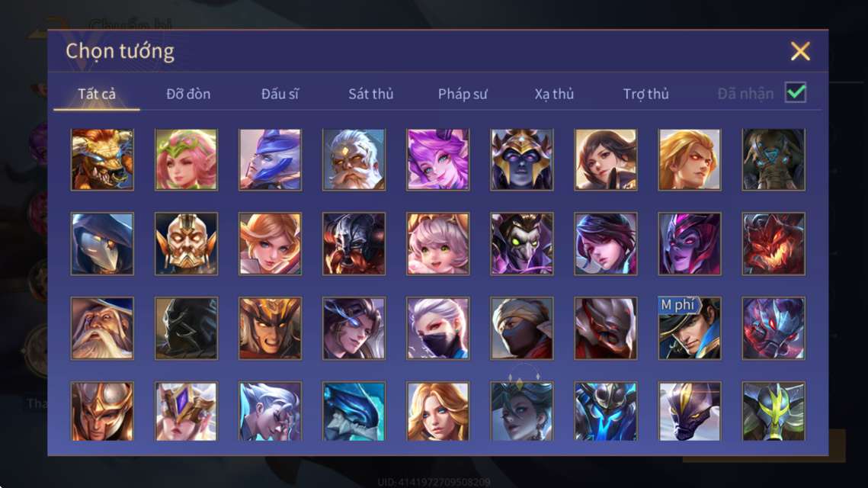Viewport: 868px width, 488px height.
Task: Select the purple-haired fox girl hero
Action: pos(438,159)
